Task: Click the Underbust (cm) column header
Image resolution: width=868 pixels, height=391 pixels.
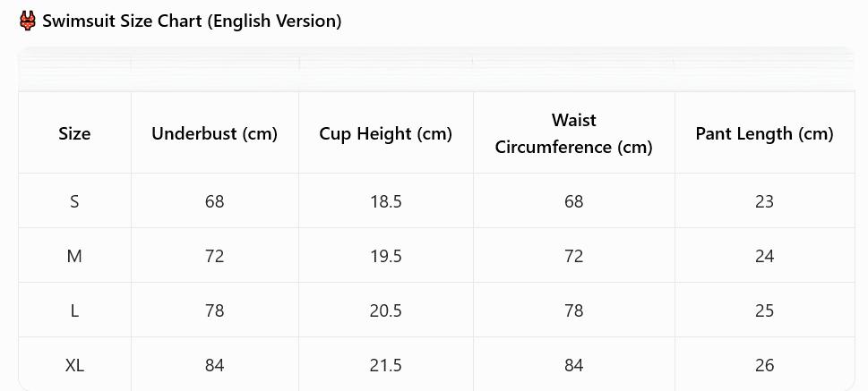Action: (214, 133)
